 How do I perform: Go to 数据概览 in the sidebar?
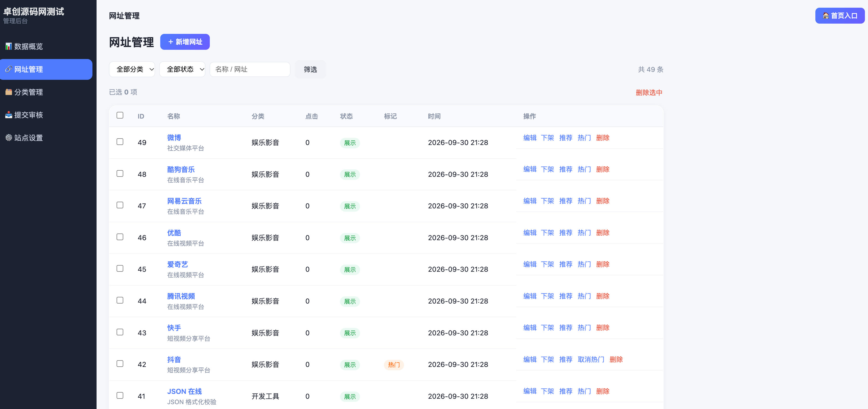click(x=46, y=46)
